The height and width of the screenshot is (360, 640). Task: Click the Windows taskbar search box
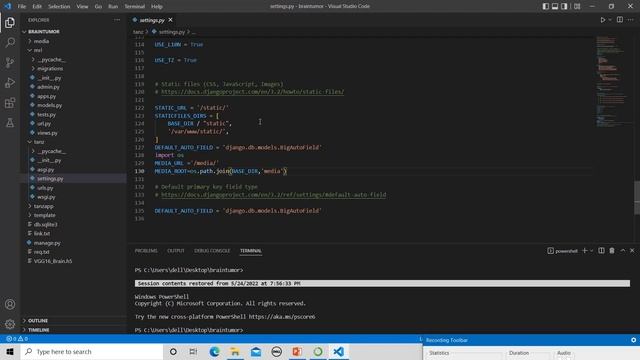tap(92, 351)
